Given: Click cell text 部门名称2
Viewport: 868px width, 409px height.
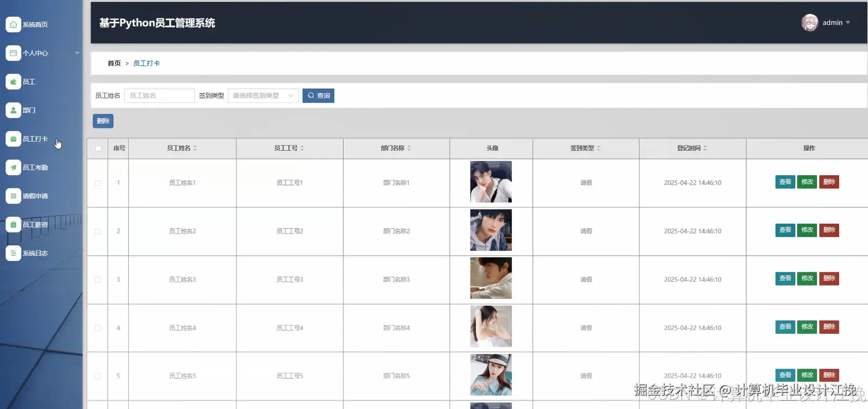Looking at the screenshot, I should tap(396, 231).
